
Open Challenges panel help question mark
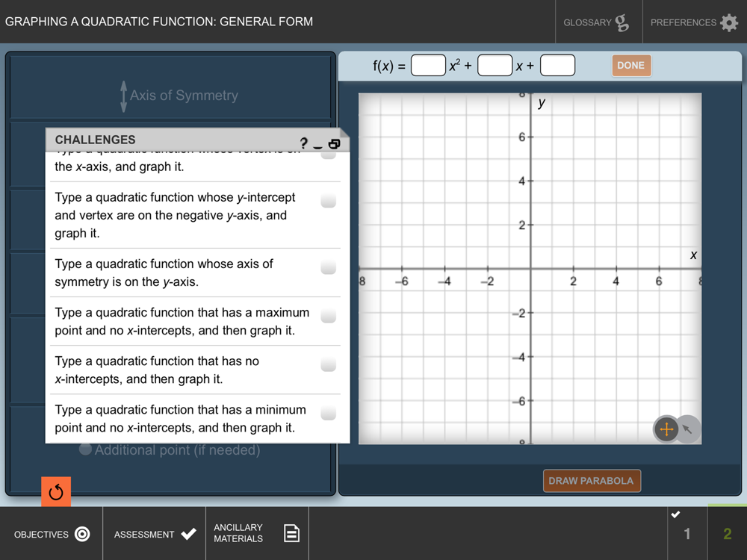(303, 143)
